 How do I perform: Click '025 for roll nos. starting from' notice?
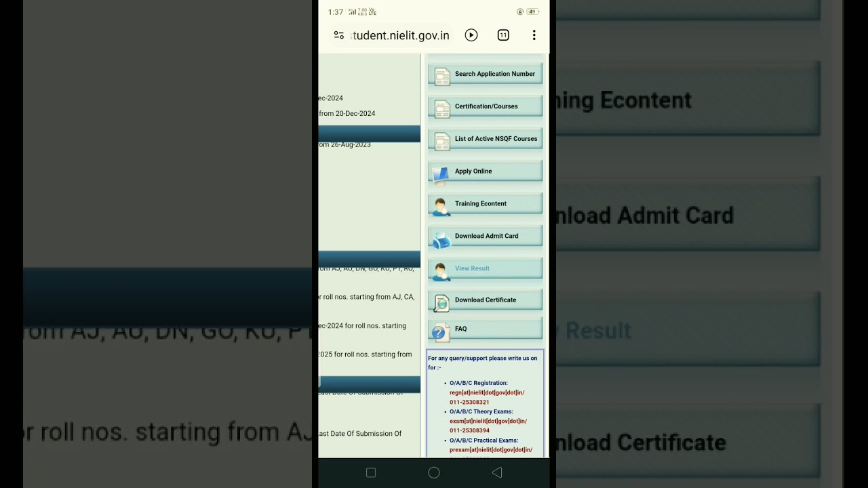coord(366,354)
